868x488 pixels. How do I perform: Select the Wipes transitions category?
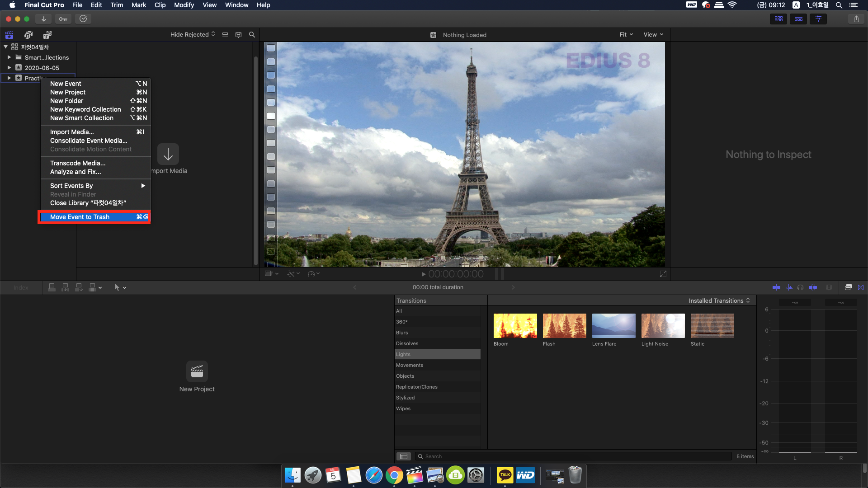pyautogui.click(x=438, y=408)
